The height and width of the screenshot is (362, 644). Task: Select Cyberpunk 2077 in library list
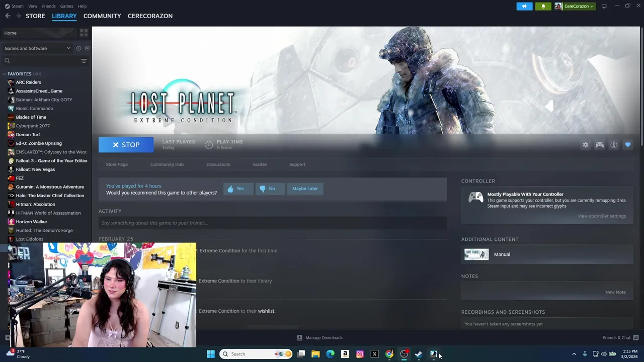[33, 126]
